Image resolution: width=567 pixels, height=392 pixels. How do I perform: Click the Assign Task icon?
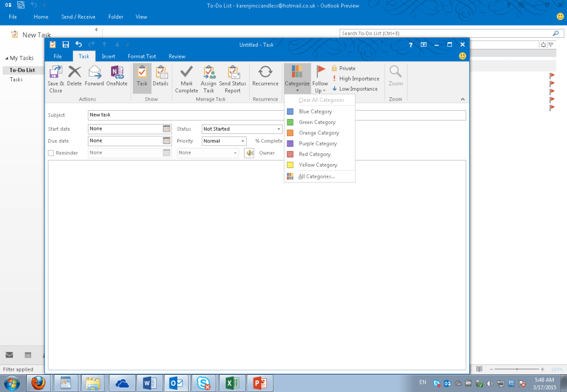(x=208, y=73)
